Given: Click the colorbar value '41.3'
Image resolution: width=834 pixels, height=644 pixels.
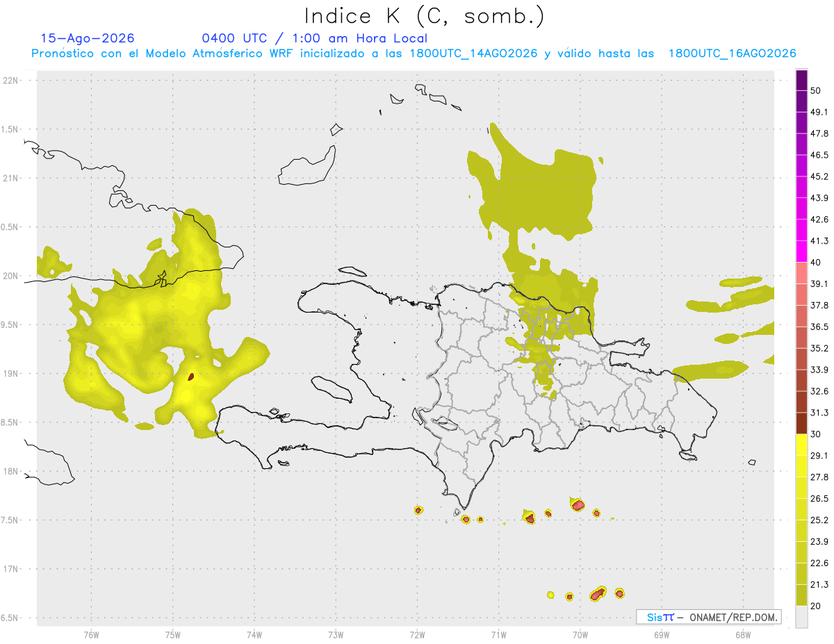Looking at the screenshot, I should [819, 241].
